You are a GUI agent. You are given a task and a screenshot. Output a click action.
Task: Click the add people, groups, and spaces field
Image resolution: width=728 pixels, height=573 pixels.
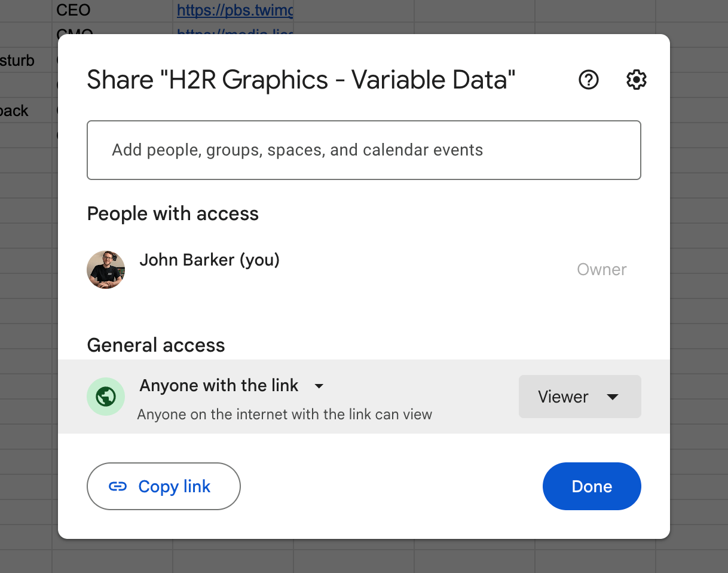point(364,150)
